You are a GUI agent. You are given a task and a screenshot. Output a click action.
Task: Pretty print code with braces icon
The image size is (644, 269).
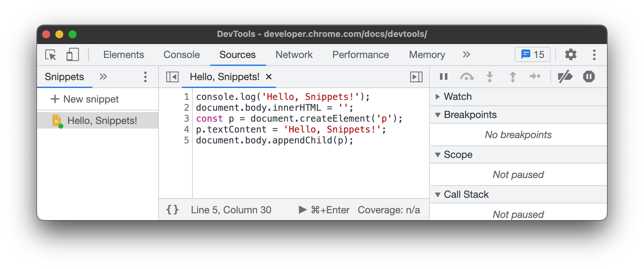(172, 210)
